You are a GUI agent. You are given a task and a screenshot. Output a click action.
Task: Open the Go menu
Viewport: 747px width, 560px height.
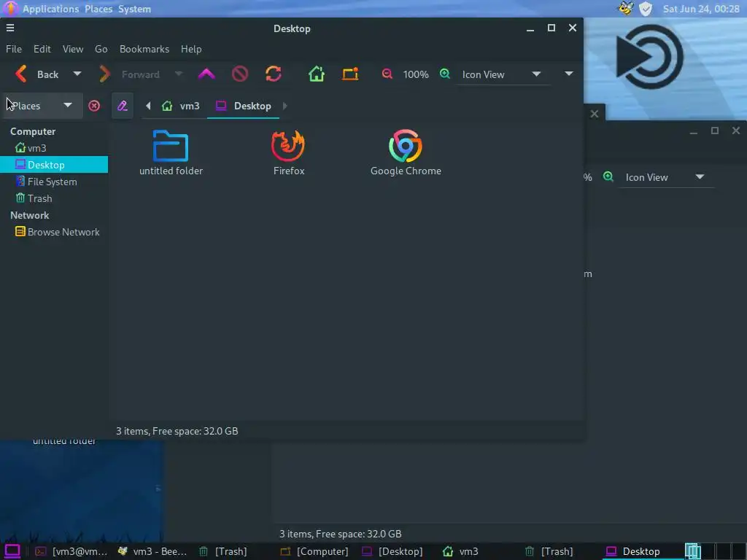[x=101, y=49]
